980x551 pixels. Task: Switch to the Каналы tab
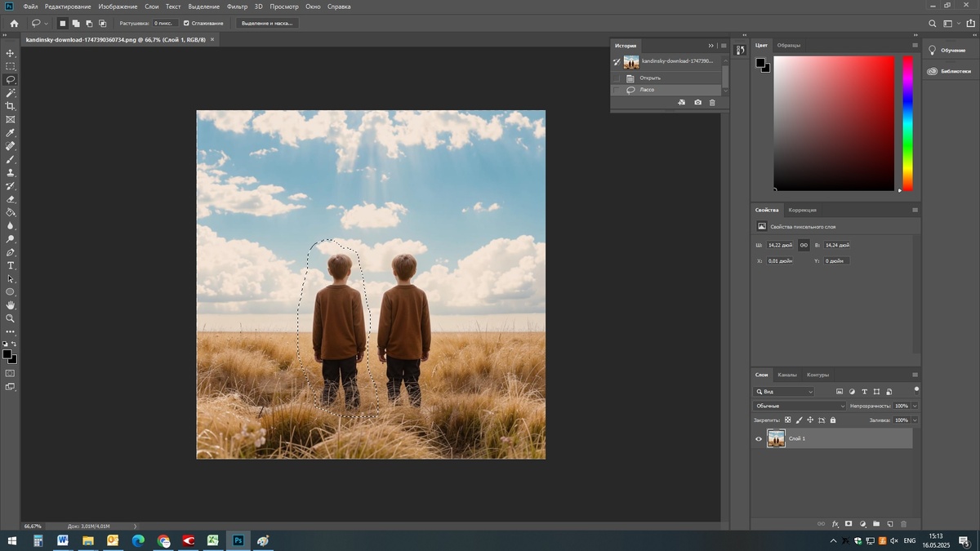(x=786, y=375)
